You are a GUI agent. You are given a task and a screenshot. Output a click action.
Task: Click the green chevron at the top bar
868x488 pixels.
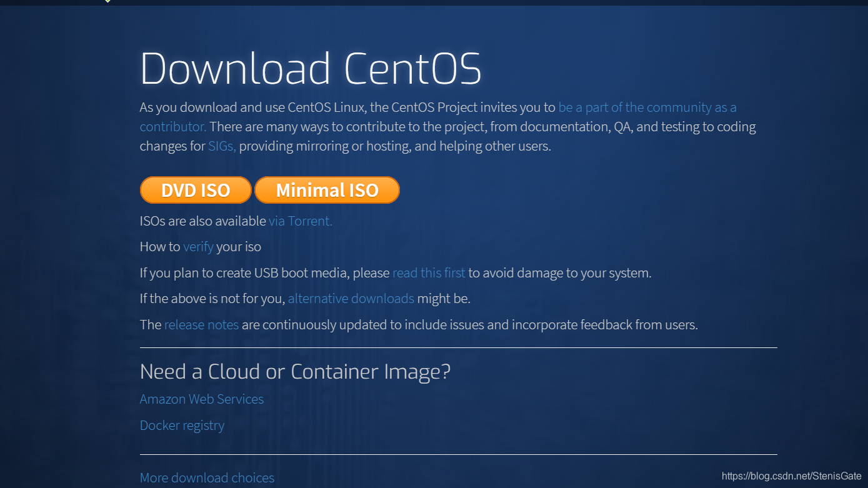[107, 2]
